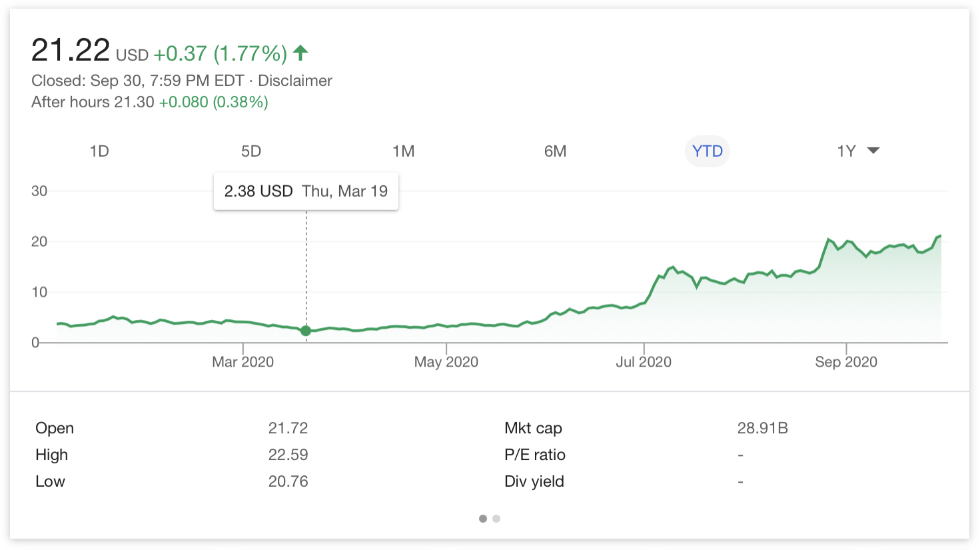
Task: Click the active YTD range tab
Action: (707, 151)
